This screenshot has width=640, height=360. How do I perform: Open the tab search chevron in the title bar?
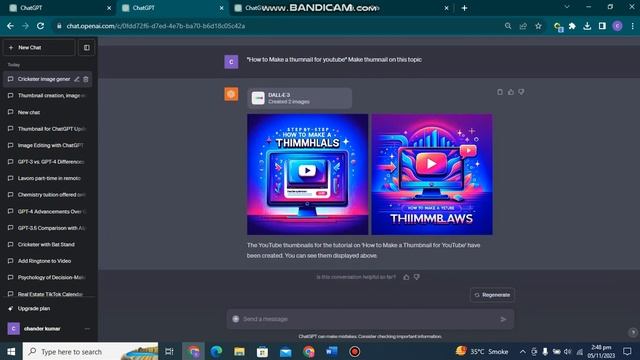coord(567,7)
